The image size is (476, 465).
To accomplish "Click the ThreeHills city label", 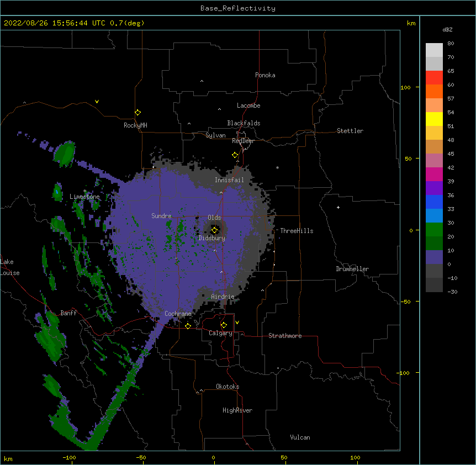I will click(297, 231).
